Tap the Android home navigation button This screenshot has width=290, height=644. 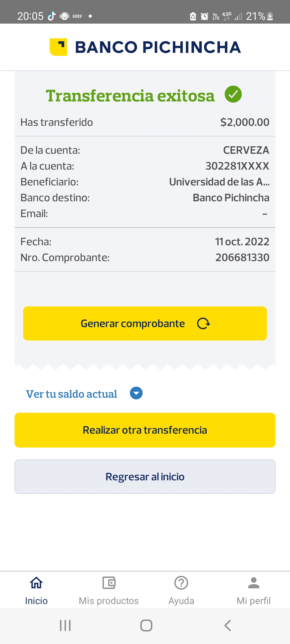[x=146, y=625]
